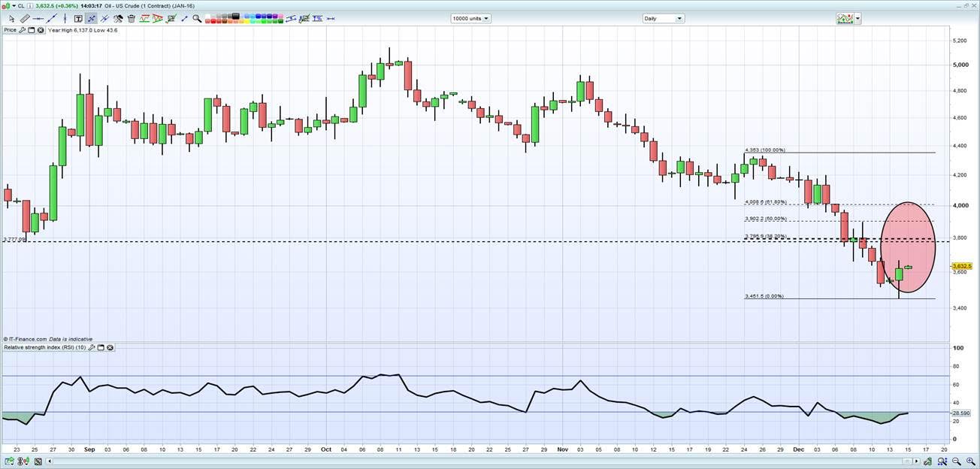Click the Relative strength index label

click(x=44, y=347)
